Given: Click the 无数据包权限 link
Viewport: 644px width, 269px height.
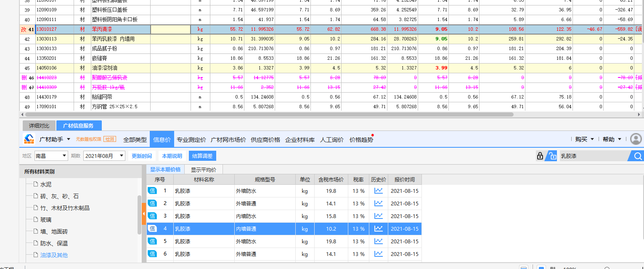Looking at the screenshot, I should coord(88,139).
